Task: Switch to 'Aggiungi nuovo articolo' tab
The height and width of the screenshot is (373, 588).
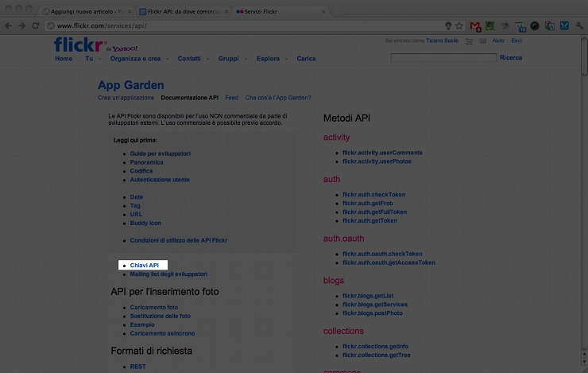Action: 87,12
